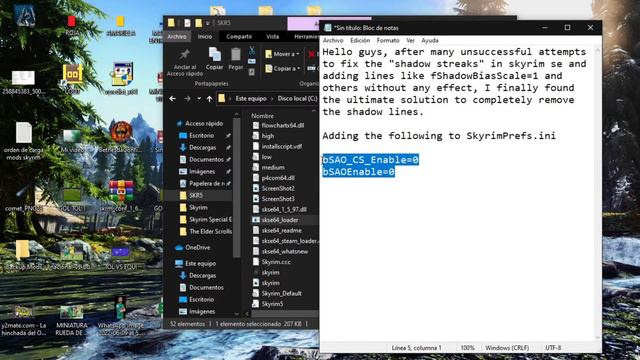Viewport: 640px width, 360px height.
Task: Go forward in File Explorer
Action: pyautogui.click(x=187, y=98)
